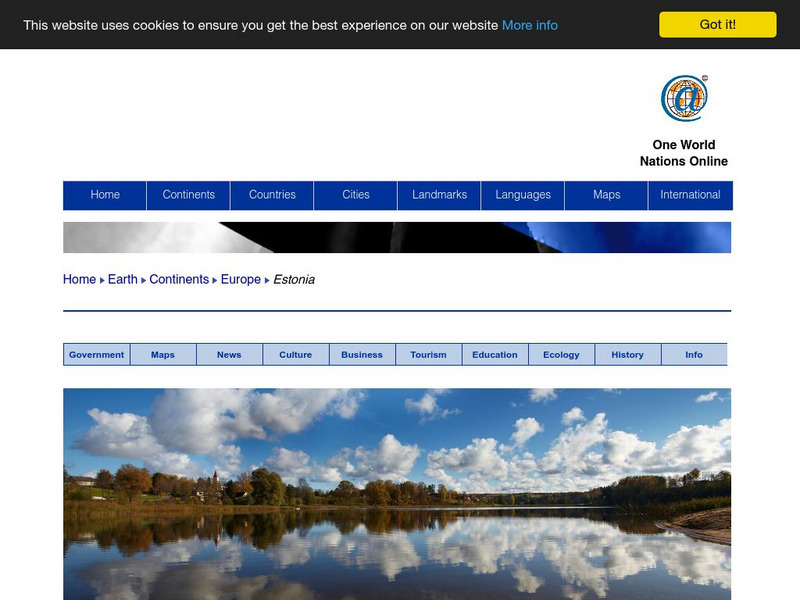Click the One World Nations Online globe logo
800x600 pixels.
[683, 97]
